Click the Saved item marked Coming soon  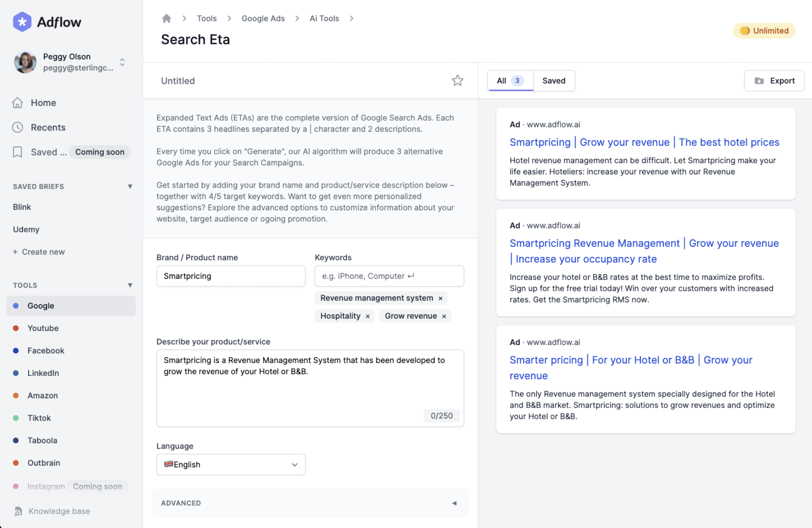(x=71, y=152)
